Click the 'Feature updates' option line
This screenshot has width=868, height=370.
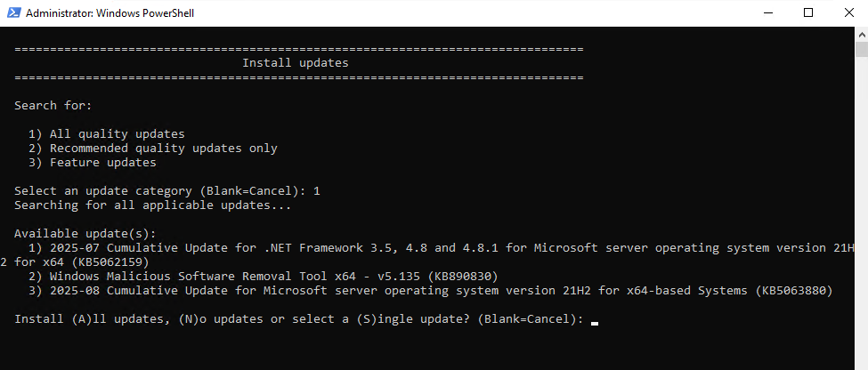(x=92, y=163)
